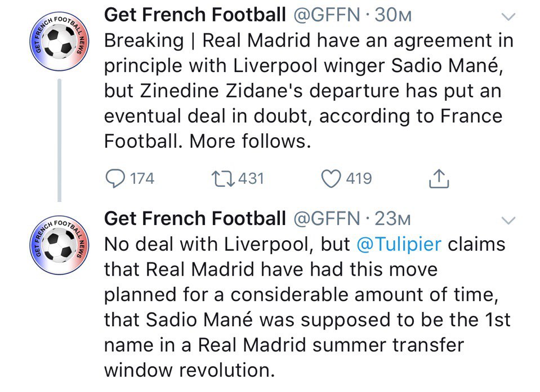Image resolution: width=540 pixels, height=392 pixels.
Task: Open Get French Football name in first tweet
Action: (195, 15)
